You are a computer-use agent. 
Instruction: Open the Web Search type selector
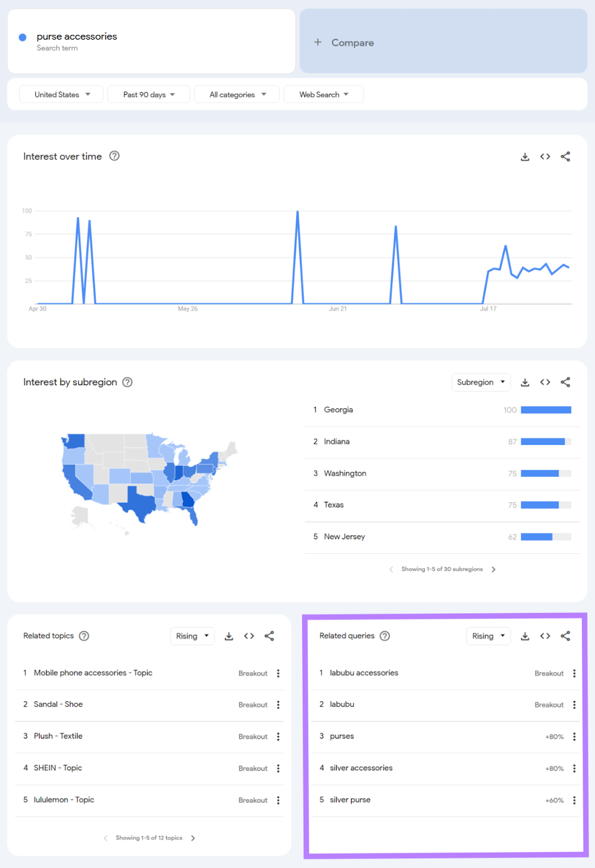click(323, 94)
